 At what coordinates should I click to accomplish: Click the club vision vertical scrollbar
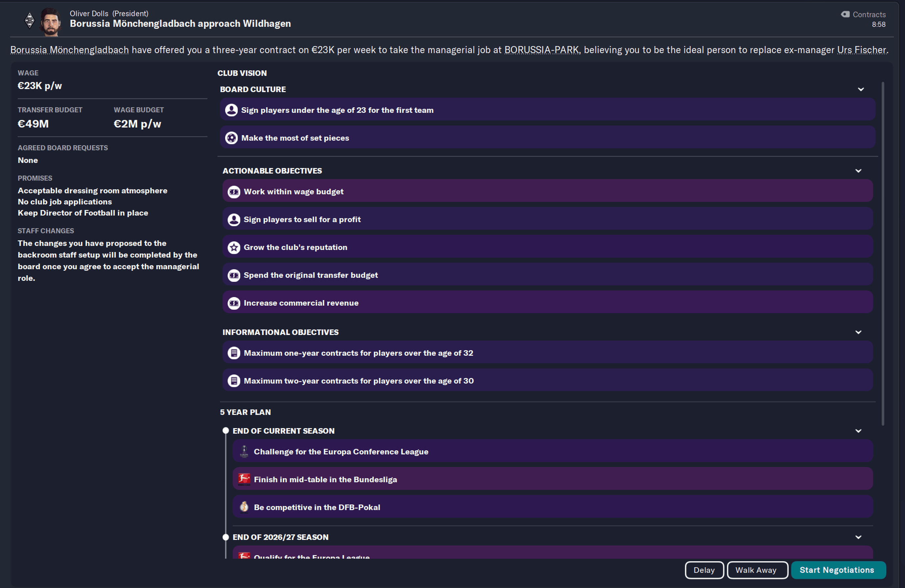pyautogui.click(x=883, y=253)
